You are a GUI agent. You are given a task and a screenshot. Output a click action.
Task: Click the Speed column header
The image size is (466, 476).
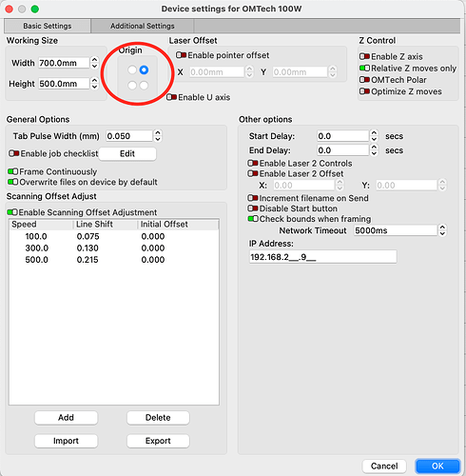41,225
